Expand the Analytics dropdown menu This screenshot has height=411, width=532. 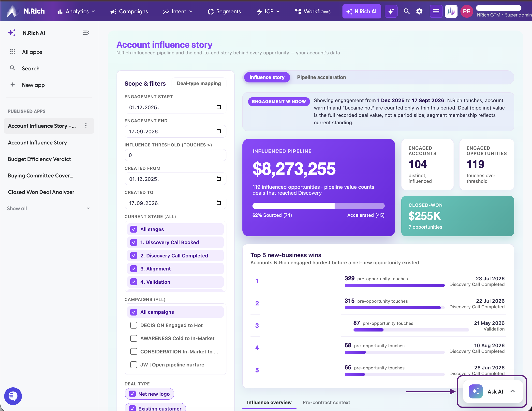tap(93, 12)
